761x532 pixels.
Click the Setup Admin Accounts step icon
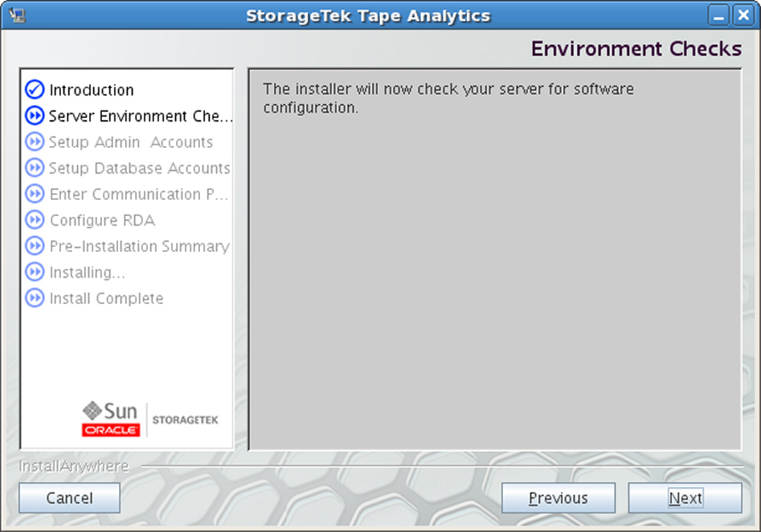click(35, 142)
